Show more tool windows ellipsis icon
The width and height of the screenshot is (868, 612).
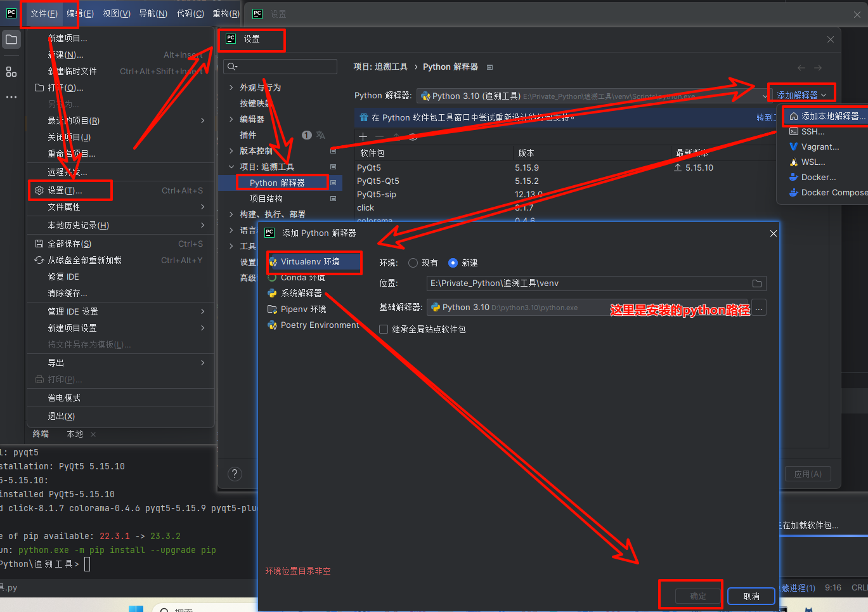[11, 97]
